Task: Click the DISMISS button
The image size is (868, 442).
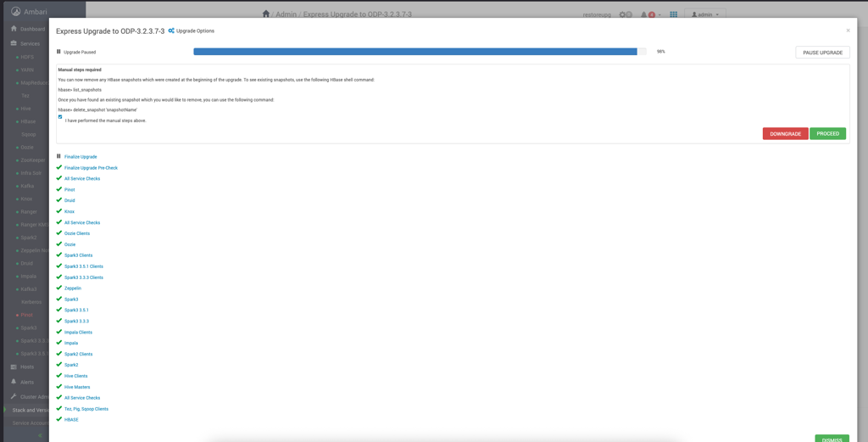Action: tap(832, 439)
